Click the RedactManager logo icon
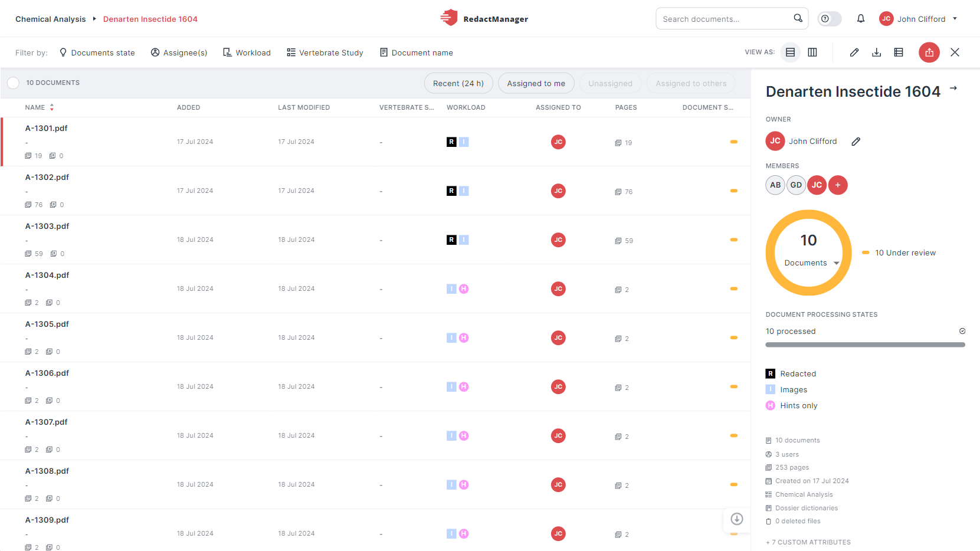This screenshot has width=980, height=551. tap(449, 18)
